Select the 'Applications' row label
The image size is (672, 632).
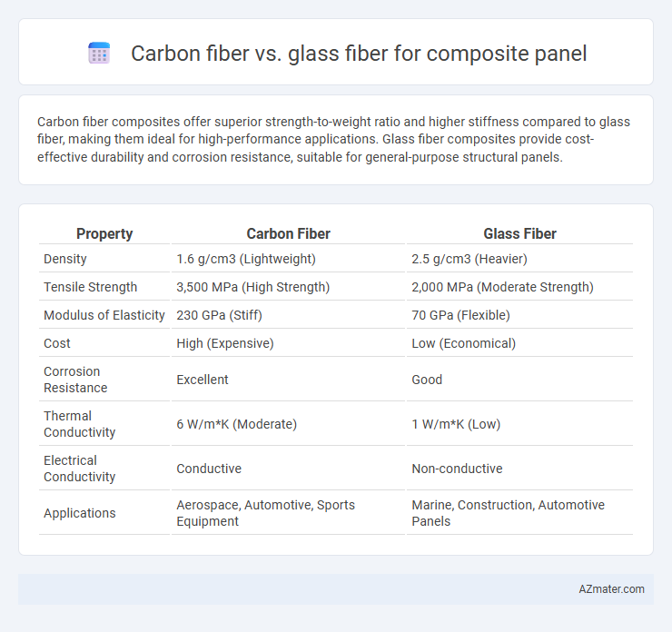pos(80,513)
